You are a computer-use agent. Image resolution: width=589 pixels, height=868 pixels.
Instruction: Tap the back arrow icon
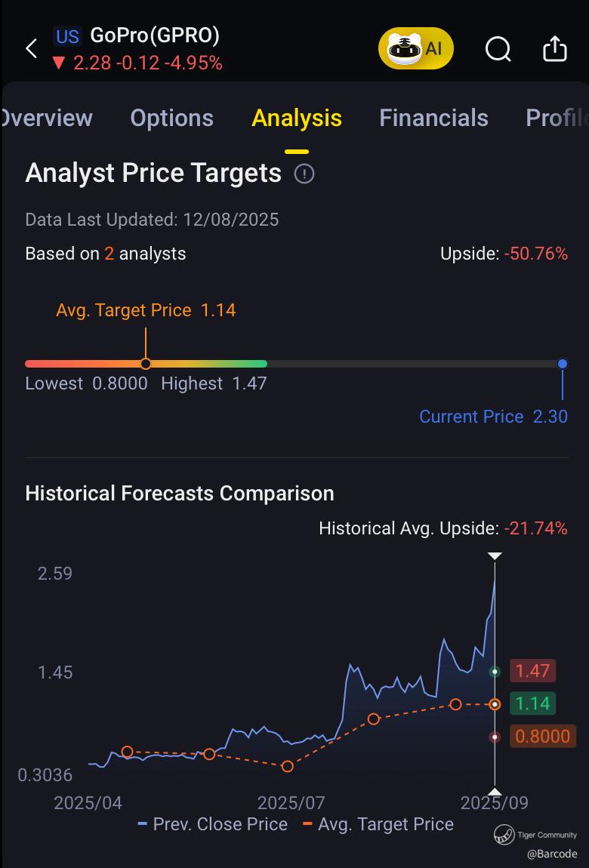point(31,49)
